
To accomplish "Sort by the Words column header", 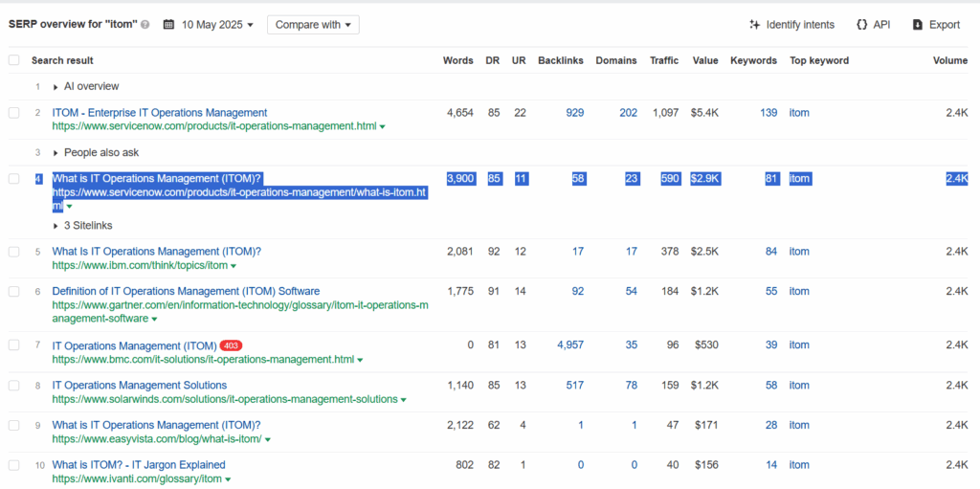I will 458,60.
